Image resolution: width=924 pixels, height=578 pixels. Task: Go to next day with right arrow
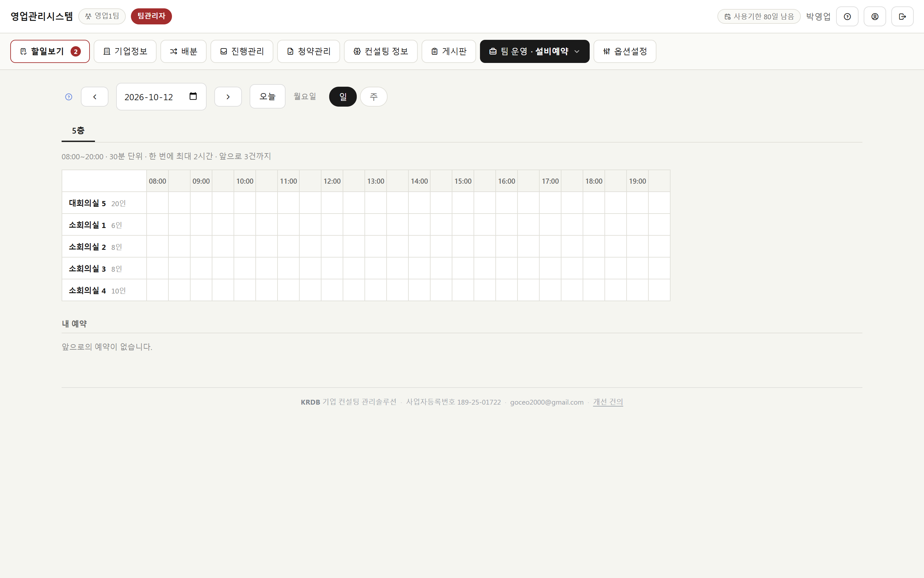click(228, 97)
